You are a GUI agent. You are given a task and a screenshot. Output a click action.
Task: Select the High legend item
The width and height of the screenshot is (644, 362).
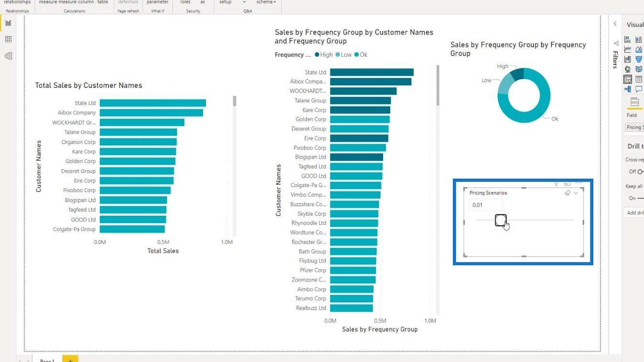(x=324, y=55)
